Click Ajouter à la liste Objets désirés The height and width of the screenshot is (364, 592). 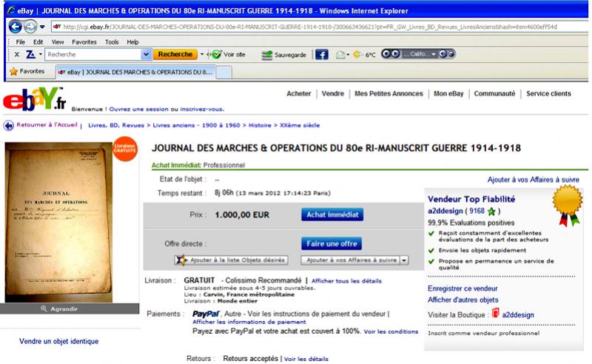232,260
